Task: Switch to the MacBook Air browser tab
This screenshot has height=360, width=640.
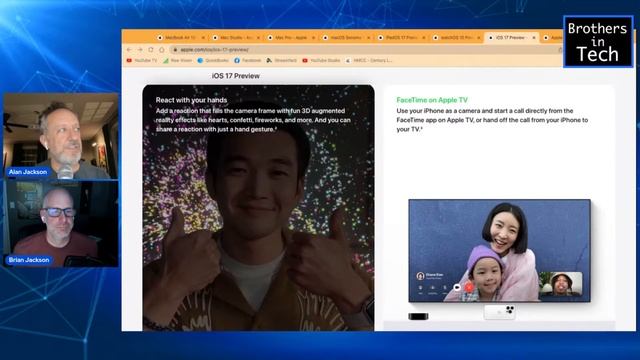Action: click(181, 38)
